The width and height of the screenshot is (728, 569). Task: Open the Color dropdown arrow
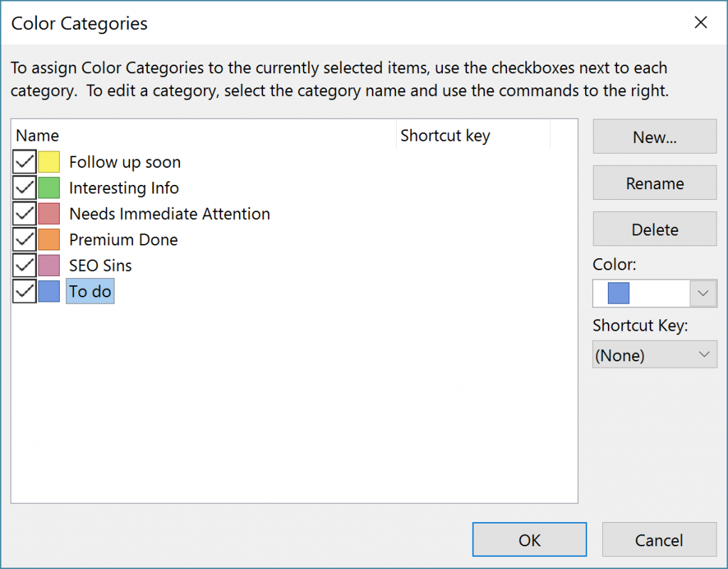point(703,293)
